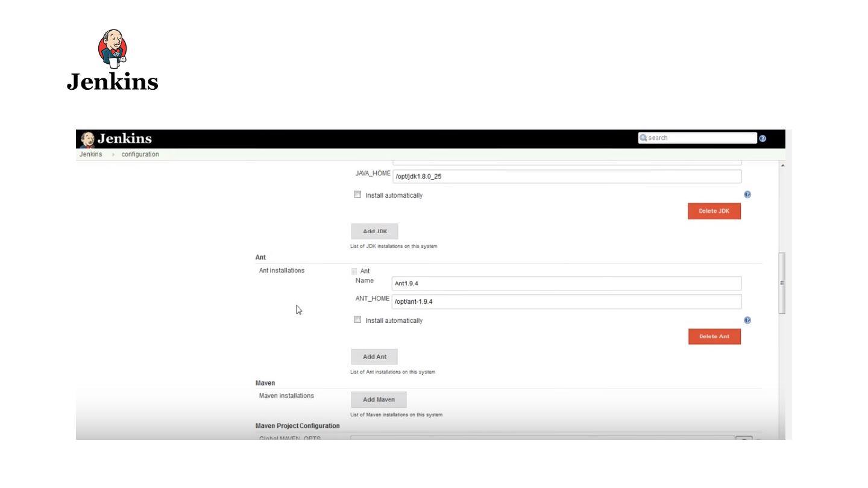
Task: Select the 'Ant installations' label
Action: coord(281,271)
